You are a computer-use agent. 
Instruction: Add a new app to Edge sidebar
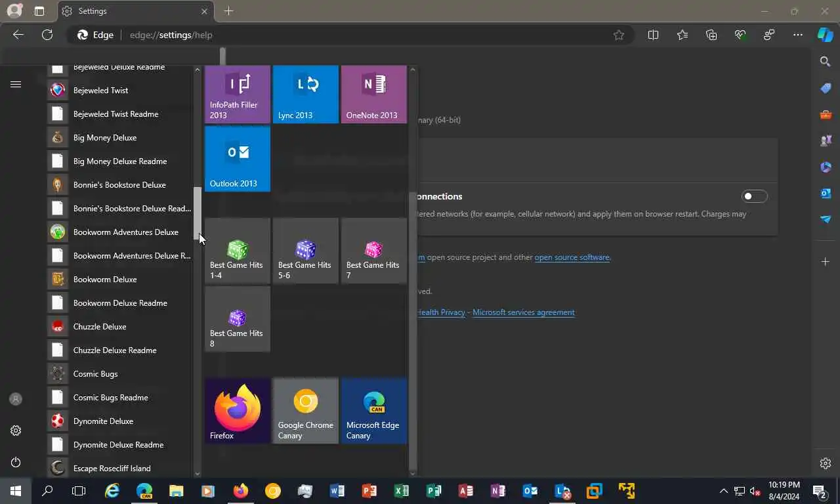coord(826,262)
